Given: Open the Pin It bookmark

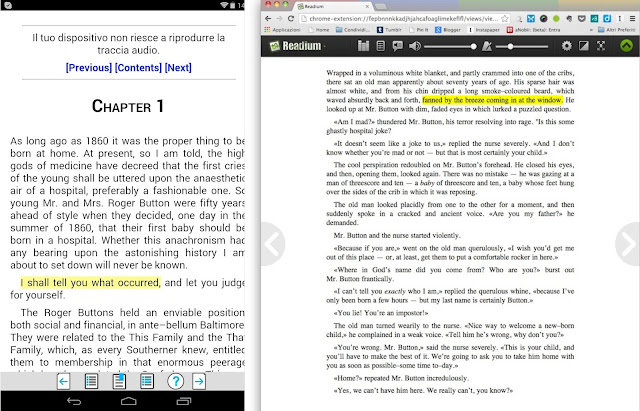Looking at the screenshot, I should pyautogui.click(x=419, y=30).
